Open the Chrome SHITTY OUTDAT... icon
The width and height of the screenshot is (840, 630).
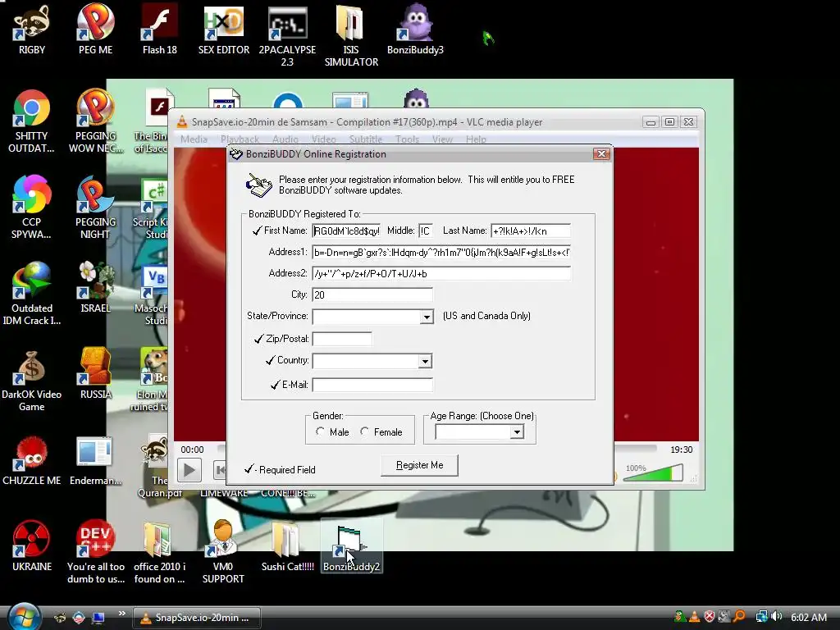[x=32, y=122]
